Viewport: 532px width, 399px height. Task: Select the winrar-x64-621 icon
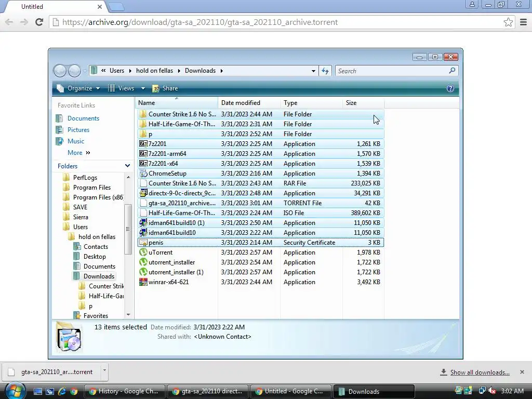pos(143,282)
